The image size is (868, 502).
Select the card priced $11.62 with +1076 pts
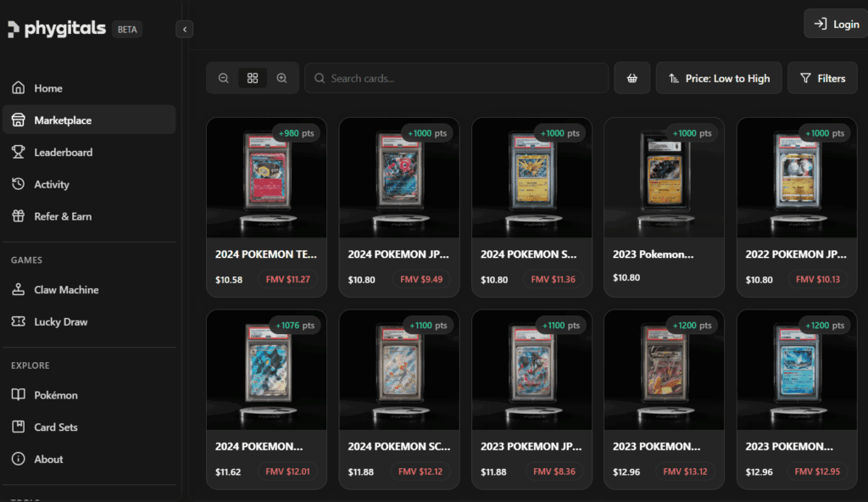tap(266, 399)
